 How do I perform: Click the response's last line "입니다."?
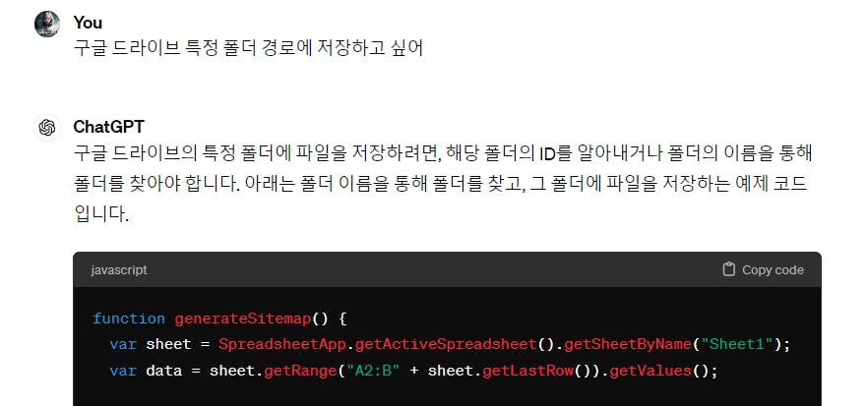pyautogui.click(x=100, y=213)
